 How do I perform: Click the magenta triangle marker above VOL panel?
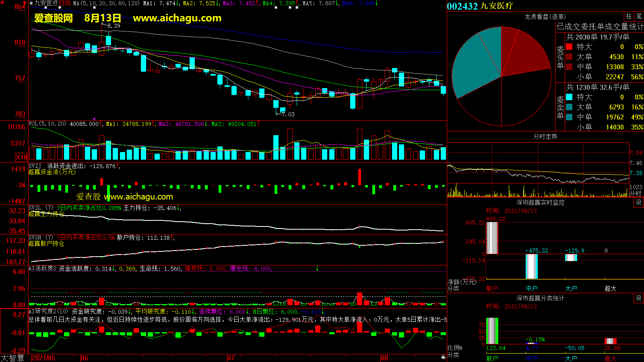[94, 119]
